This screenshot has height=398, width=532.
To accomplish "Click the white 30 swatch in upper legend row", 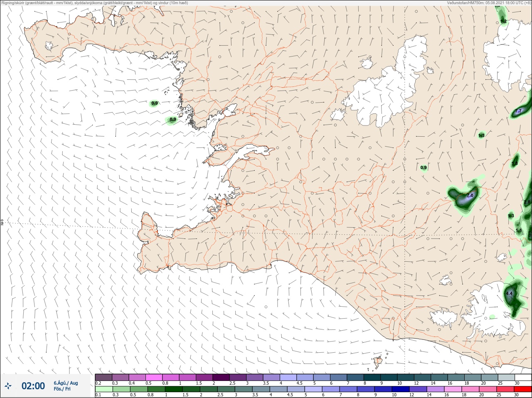I will (x=523, y=377).
